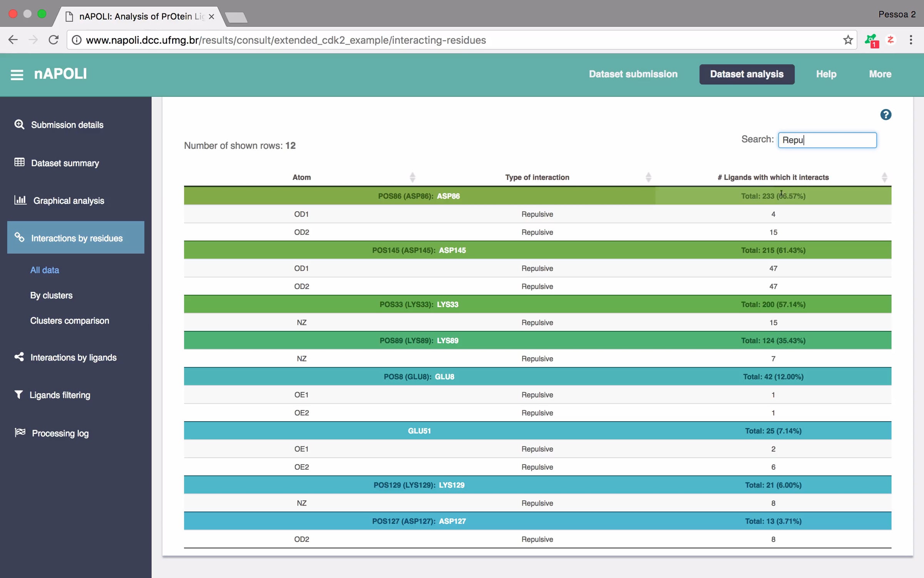Open Clusters comparison in the sidebar
924x578 pixels.
pyautogui.click(x=70, y=321)
